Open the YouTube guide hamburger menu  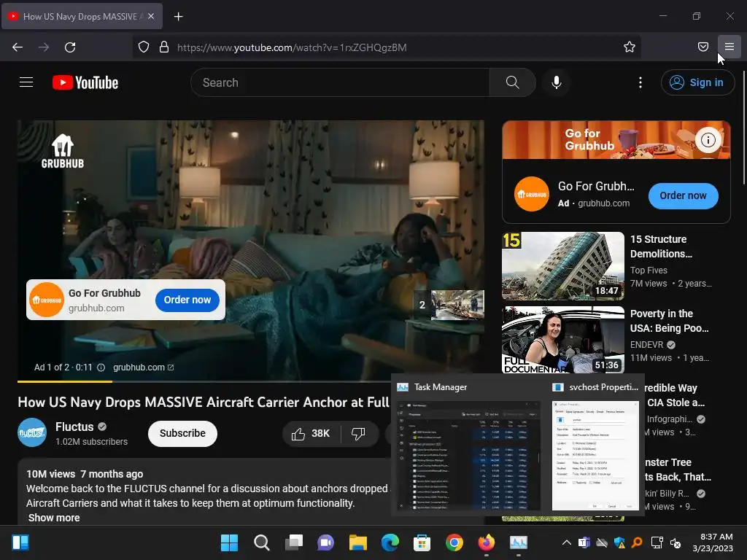[x=26, y=82]
